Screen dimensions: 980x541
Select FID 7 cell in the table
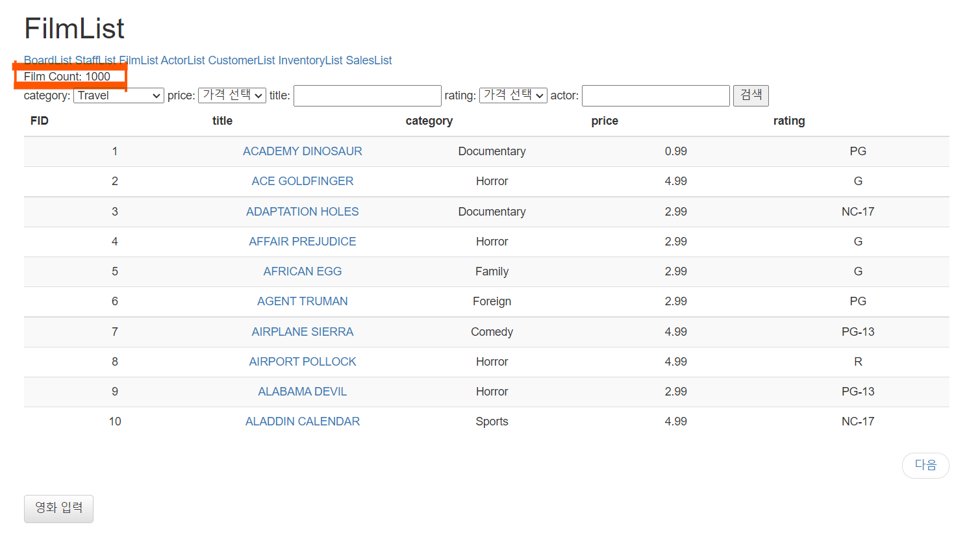tap(115, 332)
